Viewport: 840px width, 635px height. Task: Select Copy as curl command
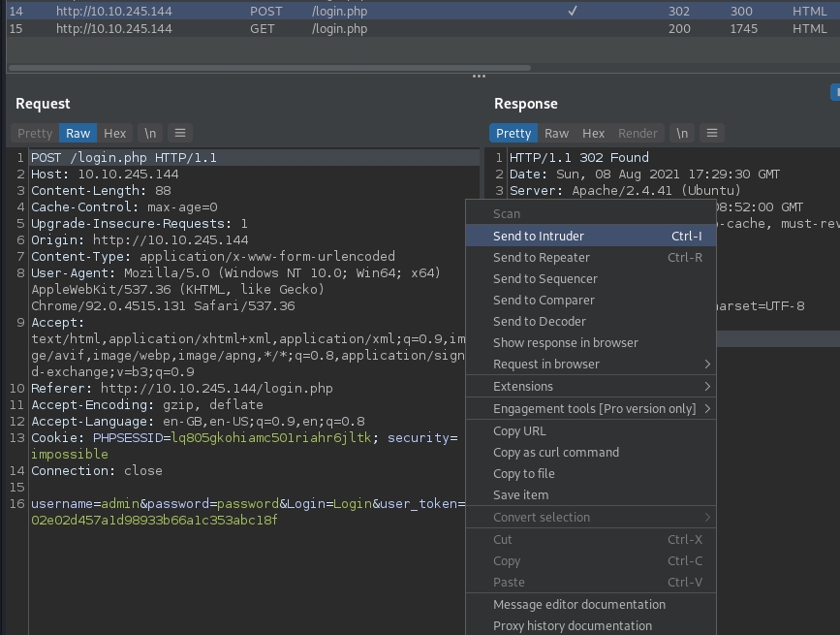point(556,452)
